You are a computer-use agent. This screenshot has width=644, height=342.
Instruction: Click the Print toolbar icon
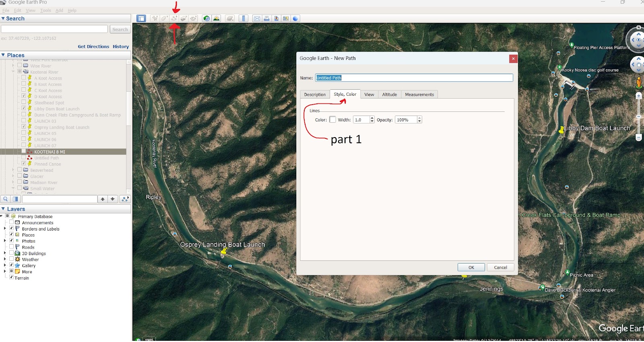tap(266, 19)
